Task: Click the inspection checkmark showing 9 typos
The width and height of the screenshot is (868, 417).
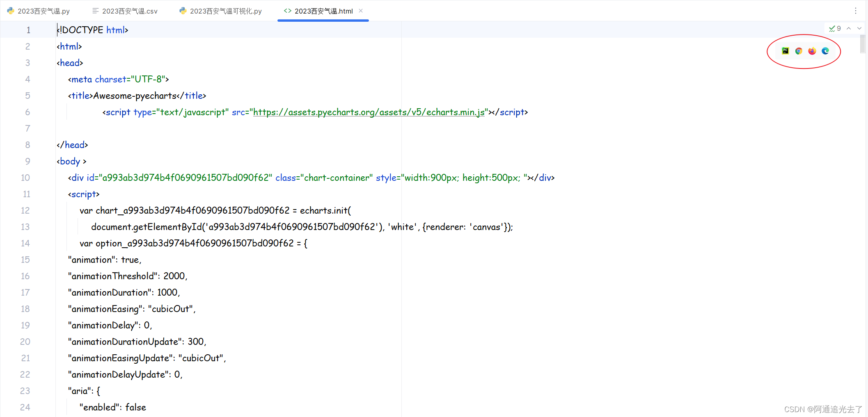Action: [x=835, y=29]
